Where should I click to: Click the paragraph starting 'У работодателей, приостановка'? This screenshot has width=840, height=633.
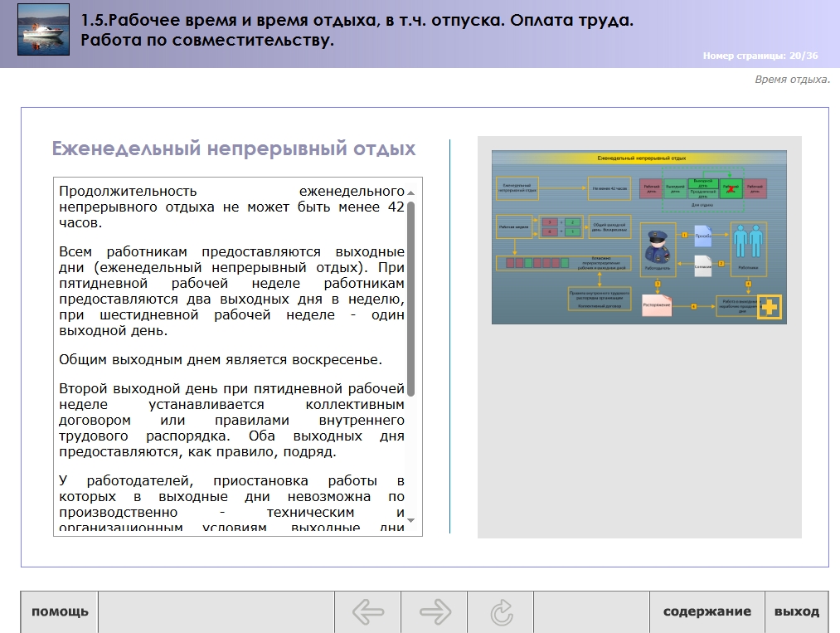231,504
